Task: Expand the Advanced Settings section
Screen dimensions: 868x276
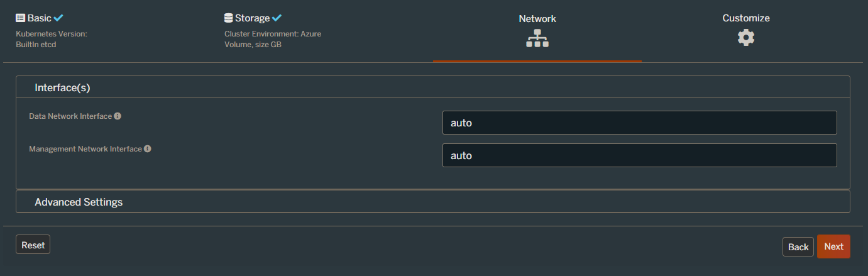Action: point(79,202)
